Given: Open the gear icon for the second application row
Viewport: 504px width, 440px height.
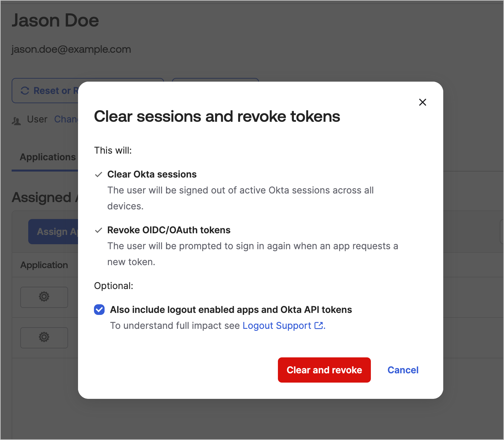Looking at the screenshot, I should pos(44,337).
